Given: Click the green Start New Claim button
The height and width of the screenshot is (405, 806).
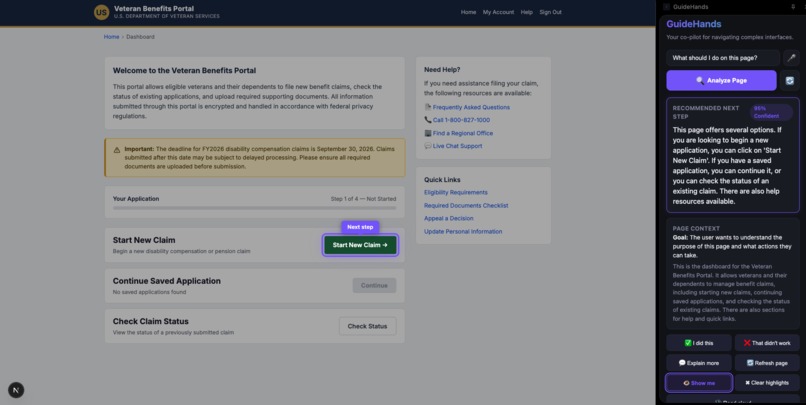Looking at the screenshot, I should (360, 245).
